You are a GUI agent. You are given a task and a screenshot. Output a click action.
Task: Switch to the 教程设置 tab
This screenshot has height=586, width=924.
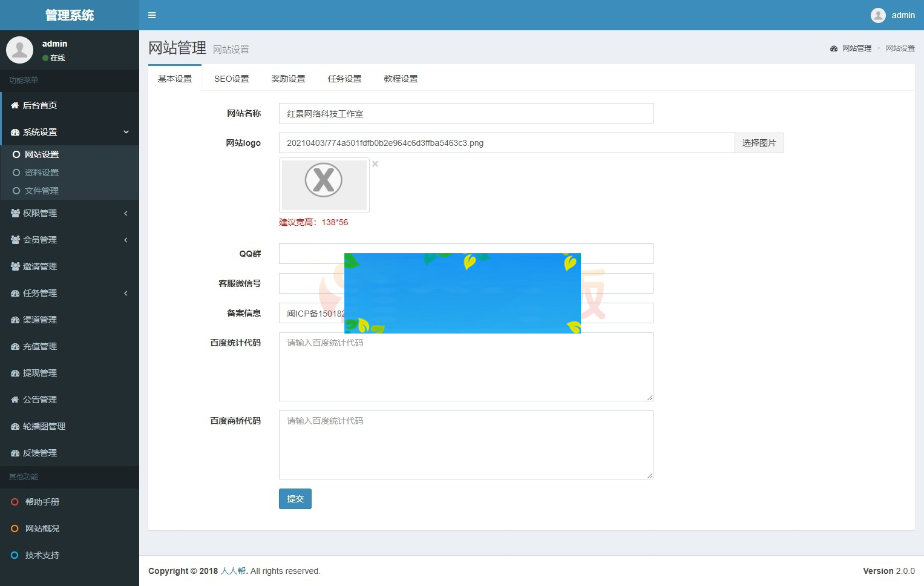(x=400, y=78)
